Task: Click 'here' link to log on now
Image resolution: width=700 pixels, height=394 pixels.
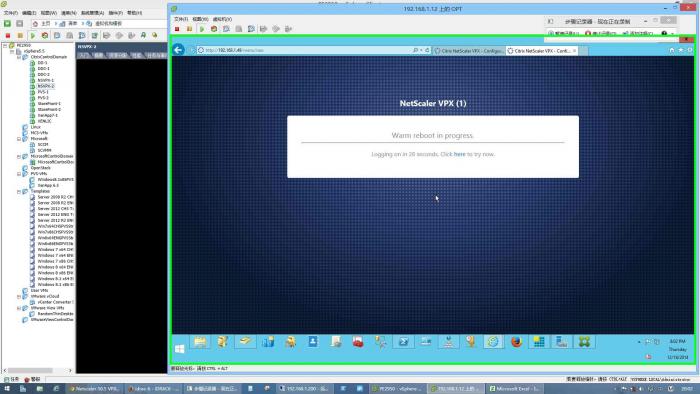Action: pyautogui.click(x=459, y=154)
